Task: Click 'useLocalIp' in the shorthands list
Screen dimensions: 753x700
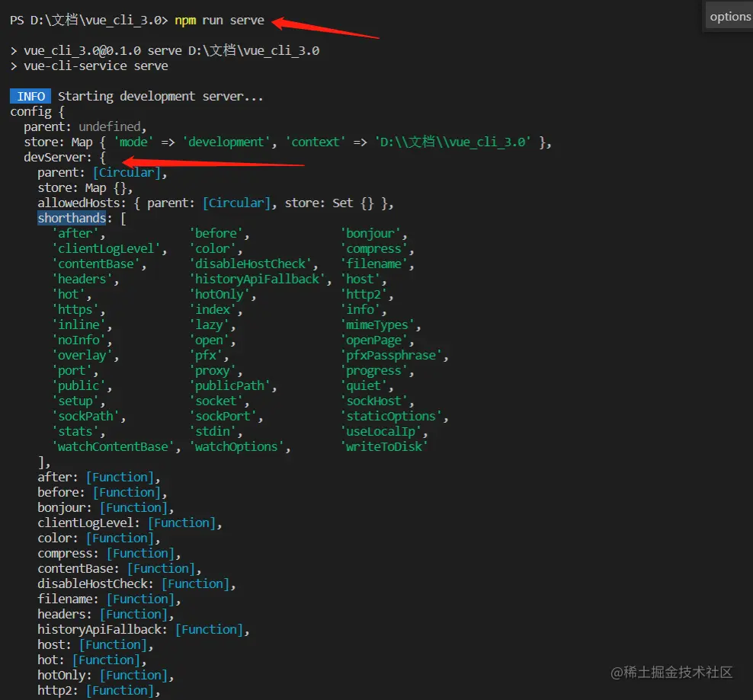Action: click(381, 432)
